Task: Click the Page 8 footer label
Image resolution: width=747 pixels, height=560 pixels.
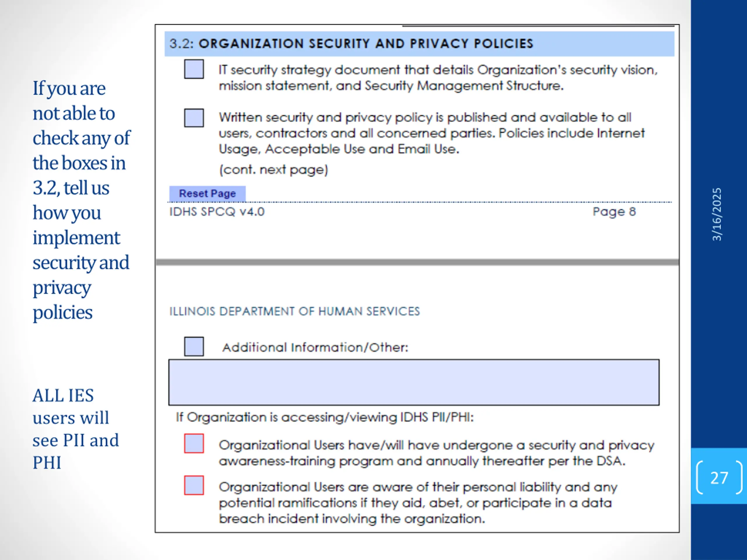Action: (614, 212)
